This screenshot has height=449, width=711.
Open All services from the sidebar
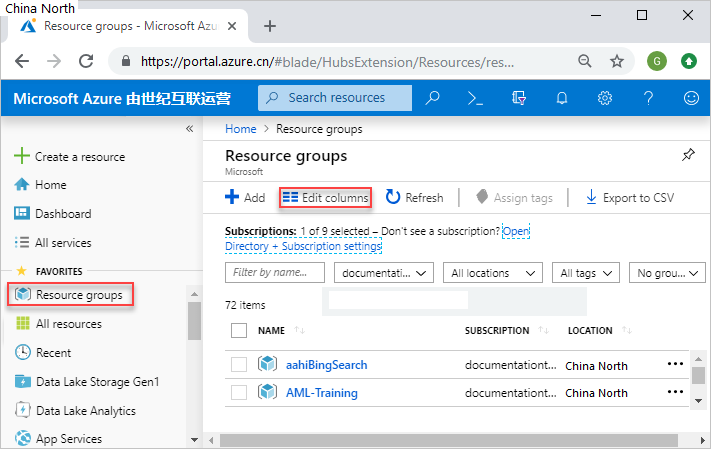[53, 243]
